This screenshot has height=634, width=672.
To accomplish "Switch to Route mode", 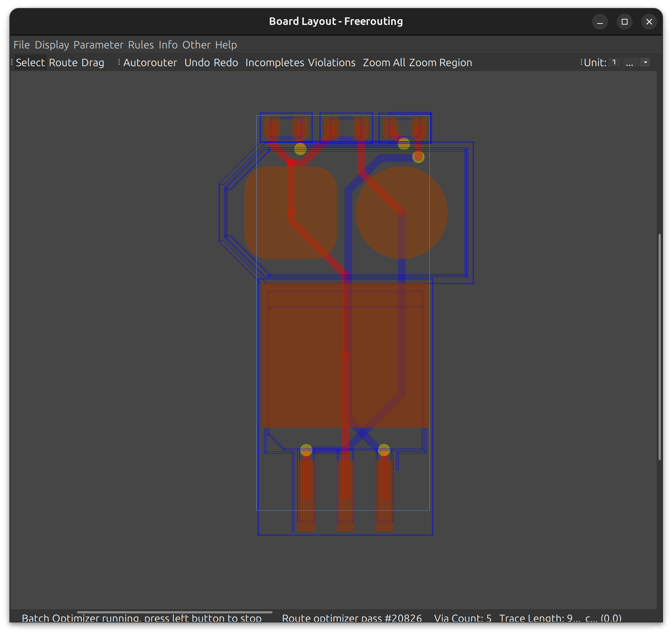I will pos(64,62).
